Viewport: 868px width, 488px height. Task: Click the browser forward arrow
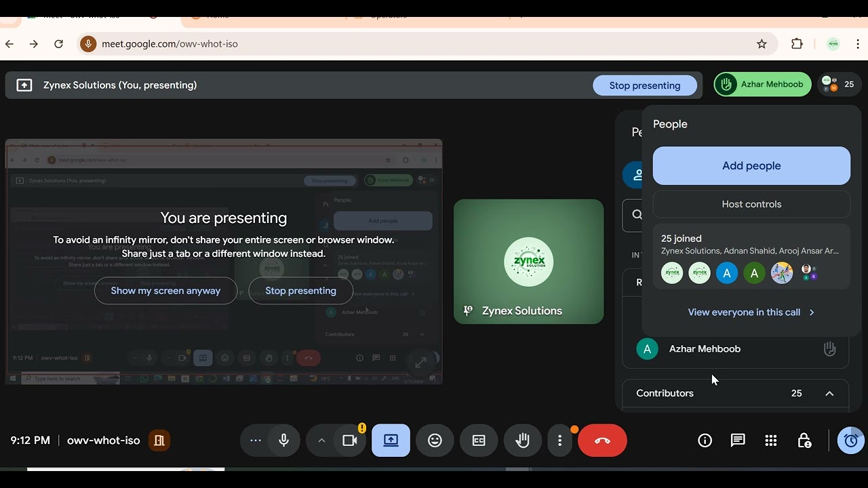click(x=34, y=44)
